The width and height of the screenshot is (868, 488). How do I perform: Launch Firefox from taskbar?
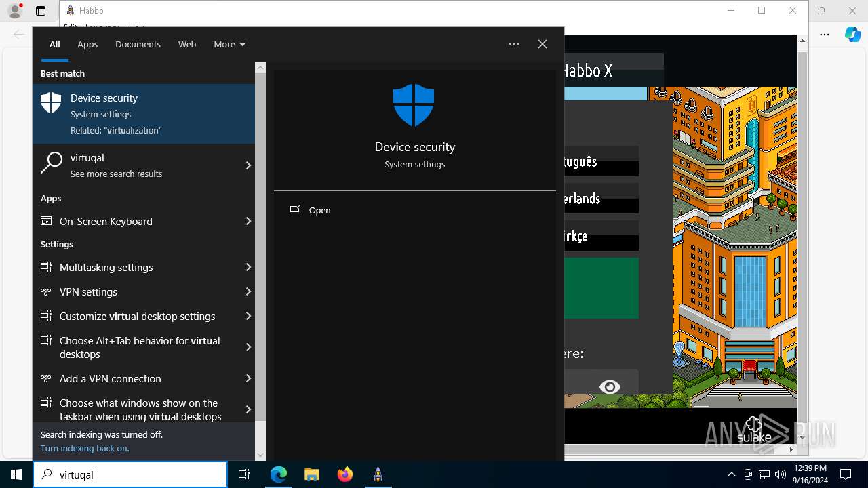[x=345, y=474]
